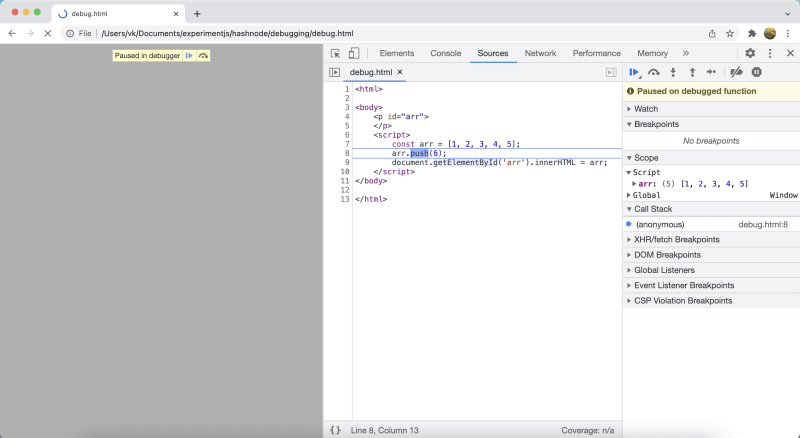This screenshot has width=800, height=438.
Task: Switch to the Elements tab
Action: click(x=396, y=53)
